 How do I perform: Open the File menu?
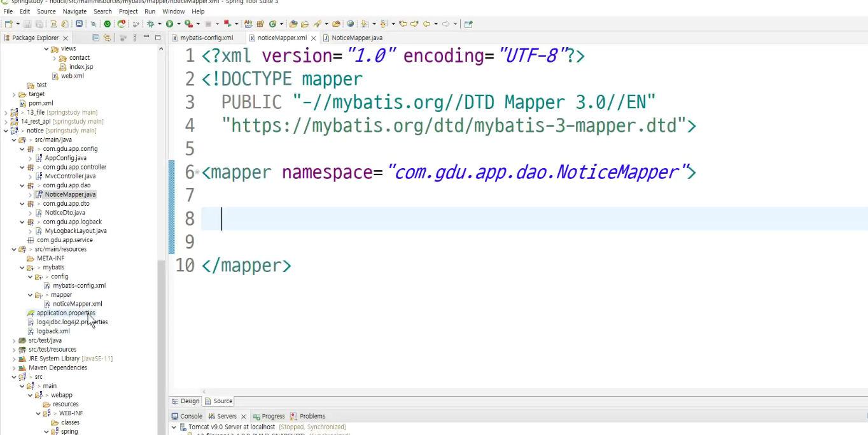8,11
